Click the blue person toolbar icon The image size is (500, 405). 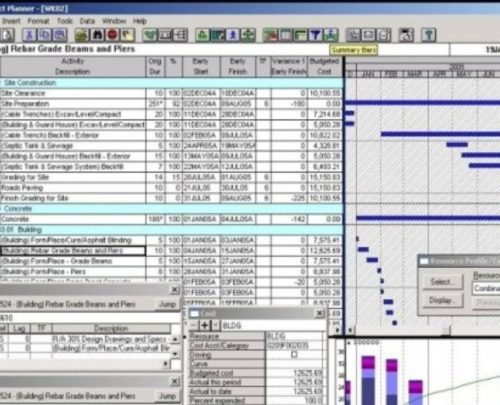click(233, 35)
